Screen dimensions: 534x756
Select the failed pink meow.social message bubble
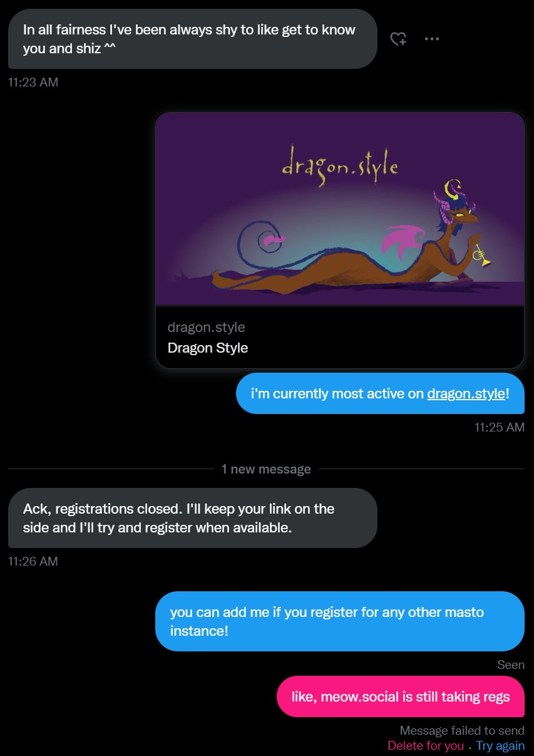pyautogui.click(x=401, y=696)
